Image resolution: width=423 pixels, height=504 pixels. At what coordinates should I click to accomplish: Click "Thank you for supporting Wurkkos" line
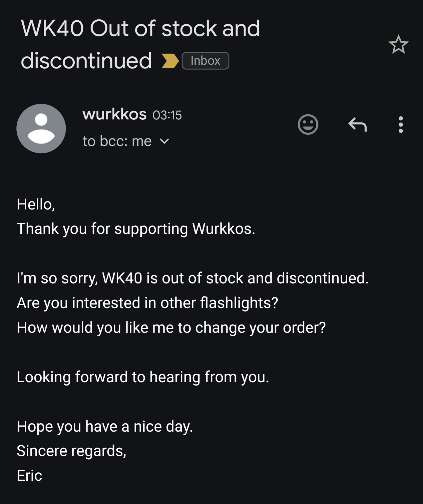136,228
